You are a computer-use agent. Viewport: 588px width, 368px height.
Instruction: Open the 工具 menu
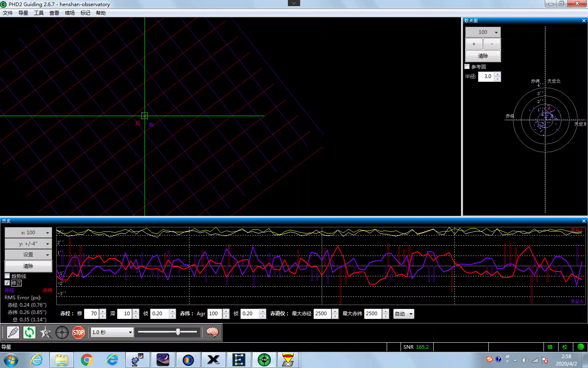[x=39, y=13]
